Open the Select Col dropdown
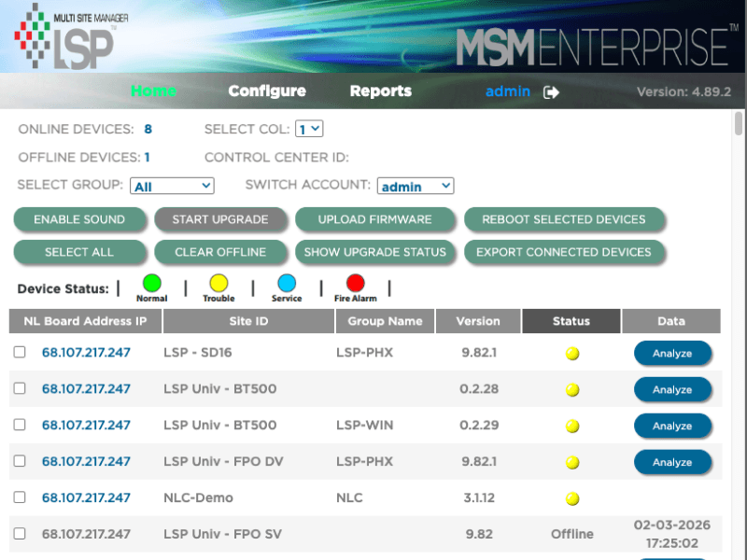 [309, 129]
